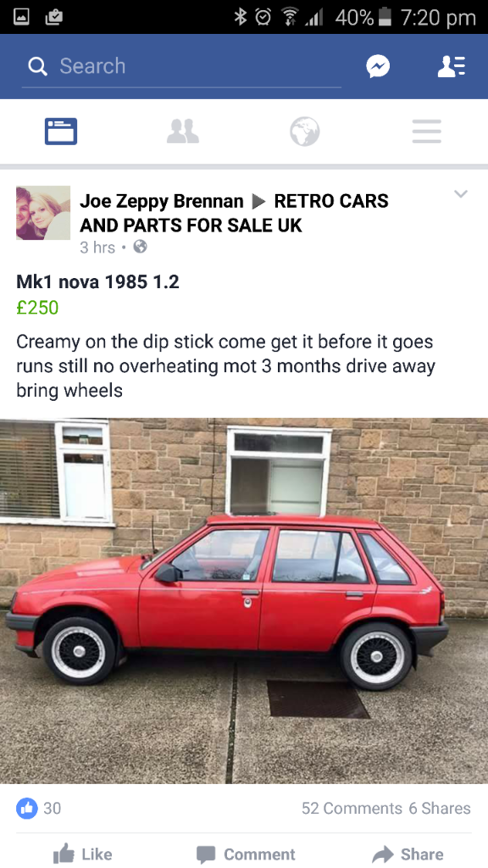Click the public globe privacy icon

141,247
